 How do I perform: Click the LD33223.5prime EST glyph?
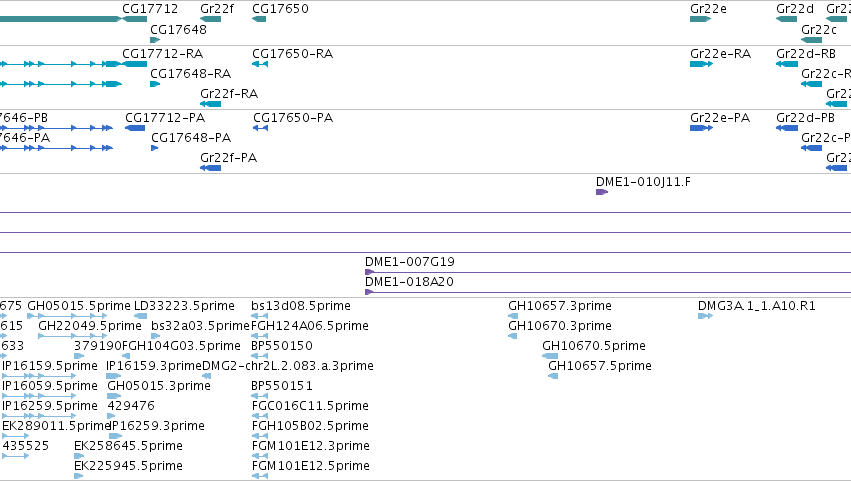[141, 316]
